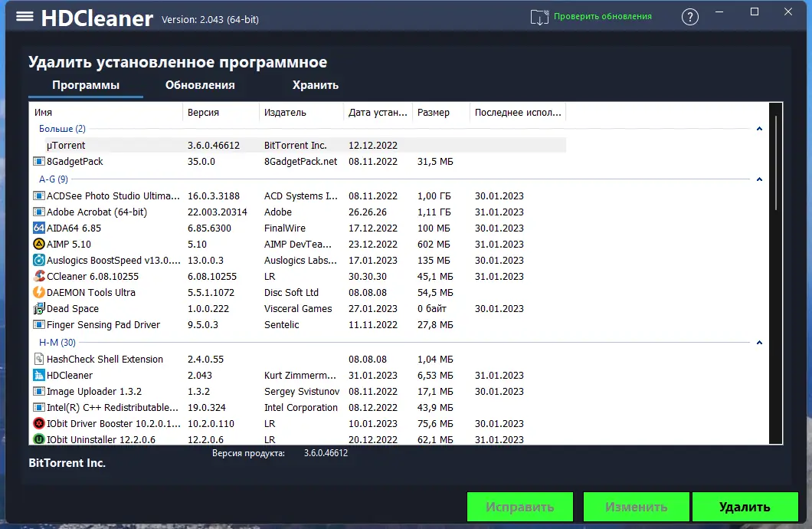Viewport: 812px width, 529px height.
Task: Click the 8GadgetPack row icon
Action: [x=39, y=161]
